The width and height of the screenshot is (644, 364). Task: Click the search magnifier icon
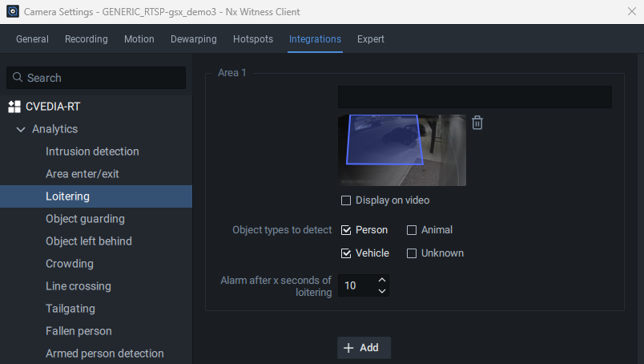coord(18,78)
